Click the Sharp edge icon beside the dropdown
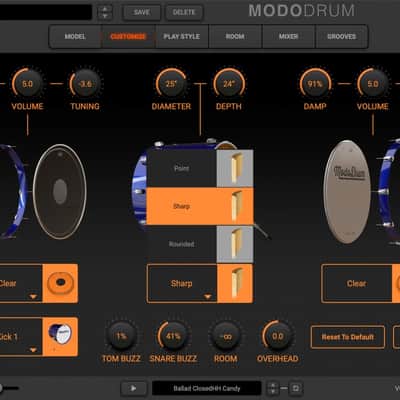Image resolution: width=400 pixels, height=400 pixels. (x=235, y=284)
